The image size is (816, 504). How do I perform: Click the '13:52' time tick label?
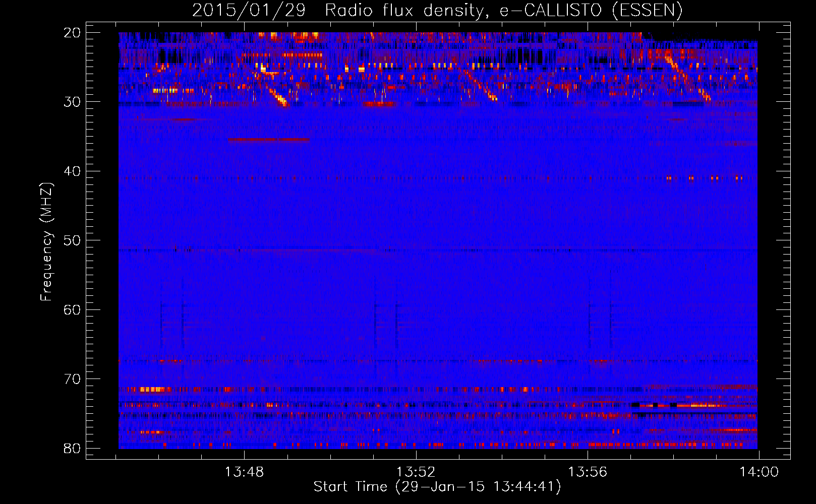pos(416,472)
